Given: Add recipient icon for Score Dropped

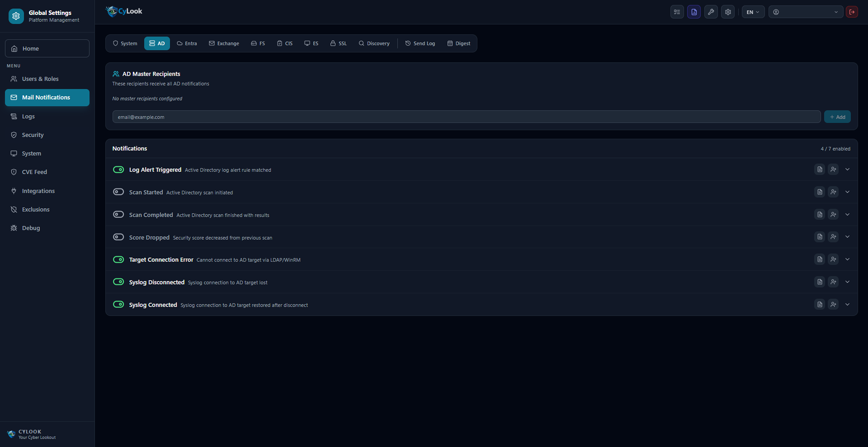Looking at the screenshot, I should (x=833, y=237).
